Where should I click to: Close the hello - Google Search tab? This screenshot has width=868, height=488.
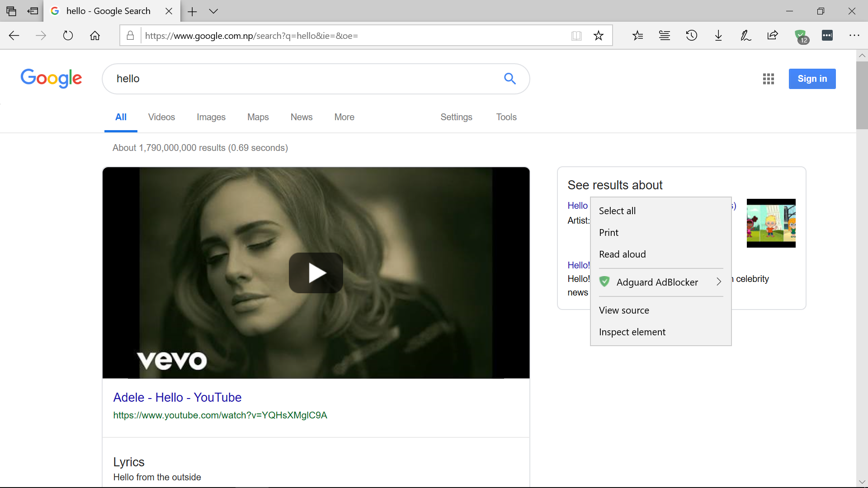(169, 11)
